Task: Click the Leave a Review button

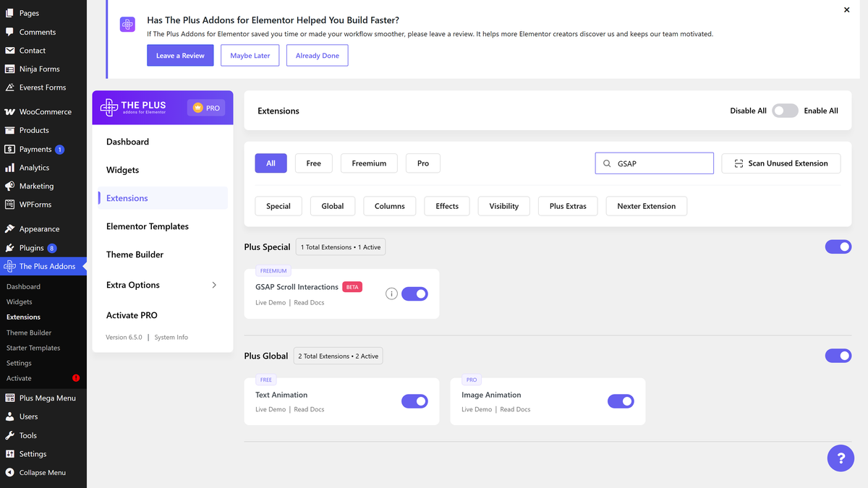Action: (x=180, y=56)
